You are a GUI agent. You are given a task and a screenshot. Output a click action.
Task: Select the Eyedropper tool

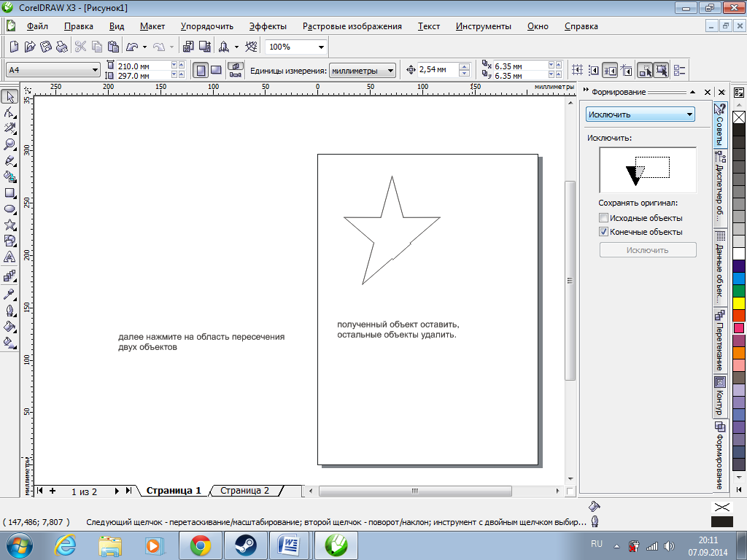point(10,294)
